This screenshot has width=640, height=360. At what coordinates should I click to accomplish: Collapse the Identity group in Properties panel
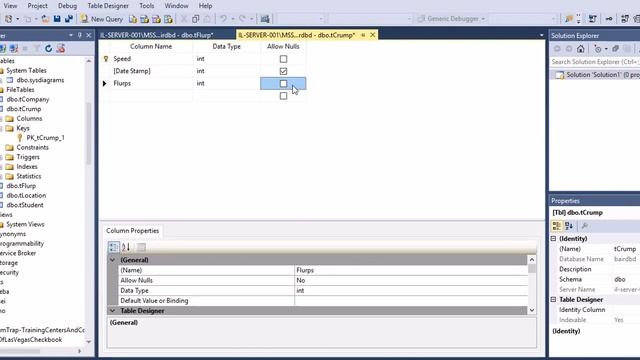click(x=553, y=238)
